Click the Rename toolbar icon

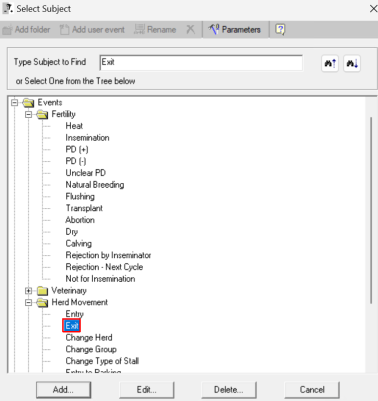coord(139,30)
